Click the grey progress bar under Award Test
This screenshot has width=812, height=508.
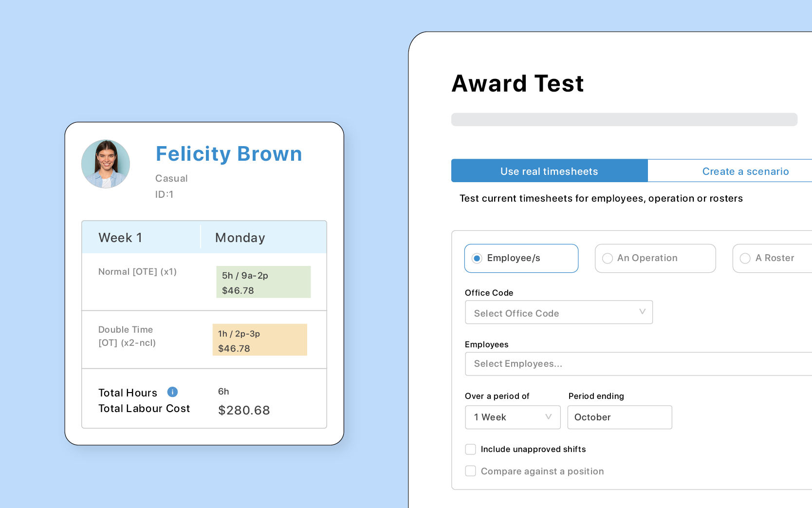pos(624,120)
